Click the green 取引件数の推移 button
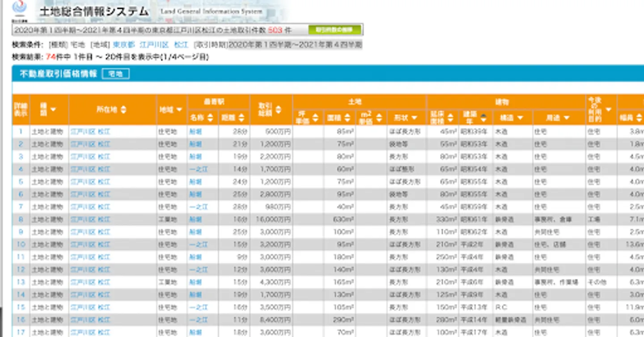The height and width of the screenshot is (337, 644). [335, 30]
